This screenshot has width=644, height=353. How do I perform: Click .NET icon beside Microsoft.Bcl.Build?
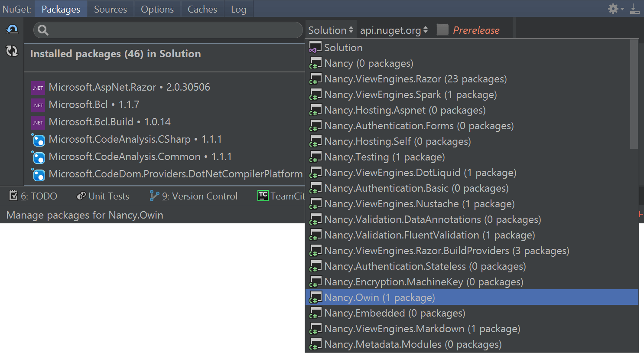click(x=38, y=123)
